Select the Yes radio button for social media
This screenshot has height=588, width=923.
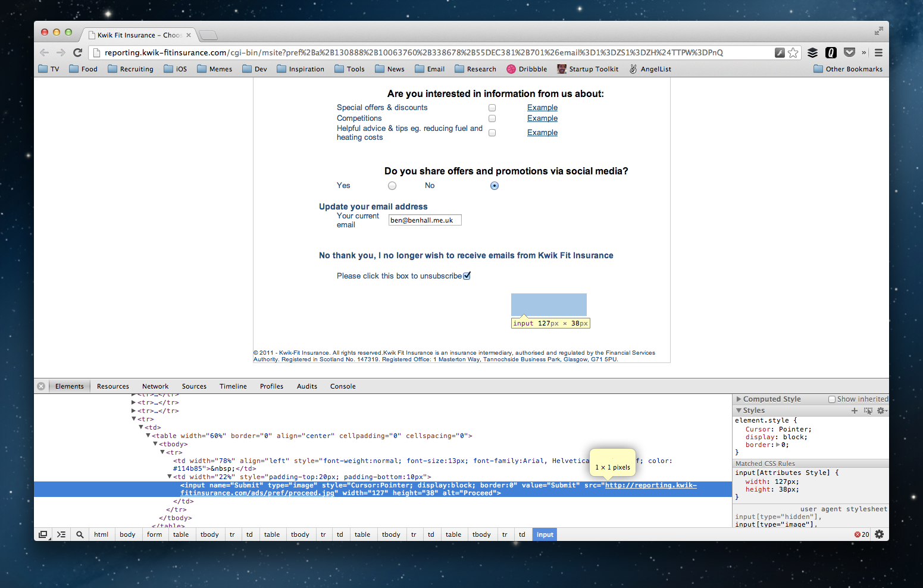(x=392, y=186)
